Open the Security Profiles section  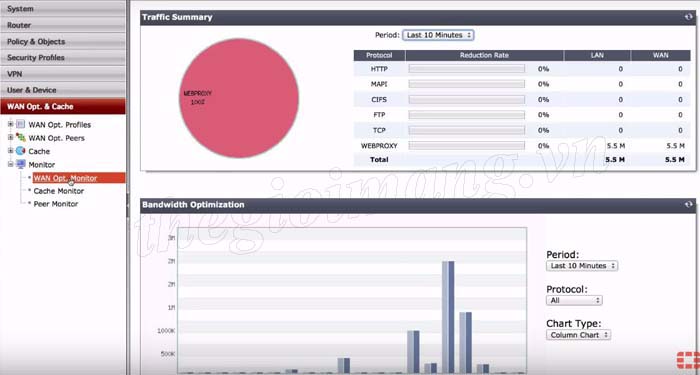pyautogui.click(x=63, y=58)
